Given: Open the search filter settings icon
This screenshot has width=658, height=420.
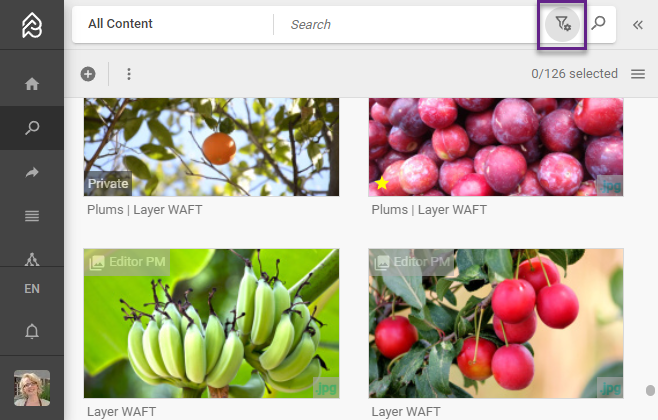Looking at the screenshot, I should tap(562, 24).
